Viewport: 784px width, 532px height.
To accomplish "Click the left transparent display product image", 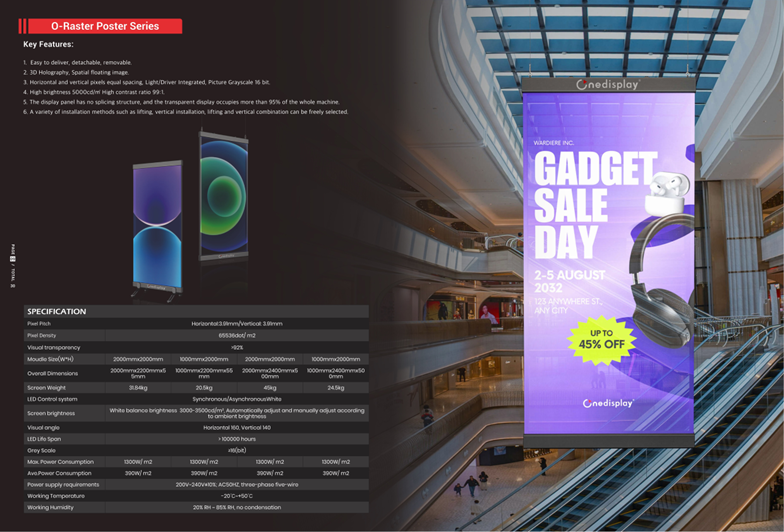I will click(x=158, y=230).
